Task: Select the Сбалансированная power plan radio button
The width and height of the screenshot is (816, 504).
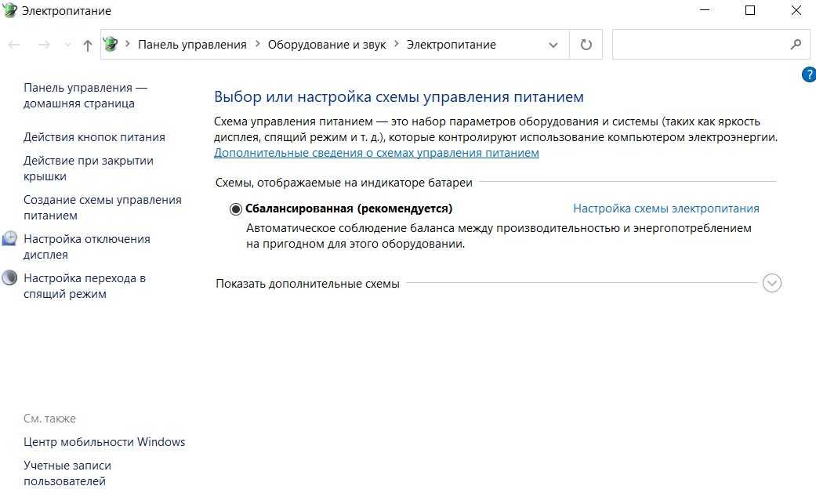Action: click(x=236, y=209)
